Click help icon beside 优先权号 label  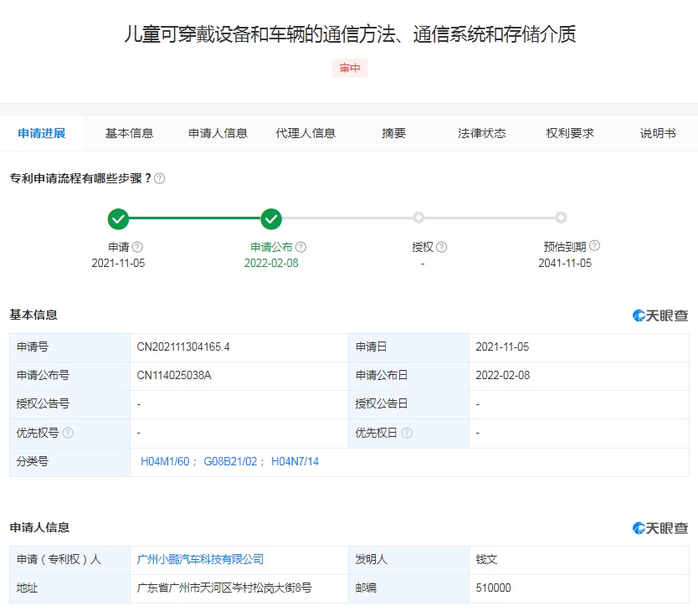[x=68, y=433]
